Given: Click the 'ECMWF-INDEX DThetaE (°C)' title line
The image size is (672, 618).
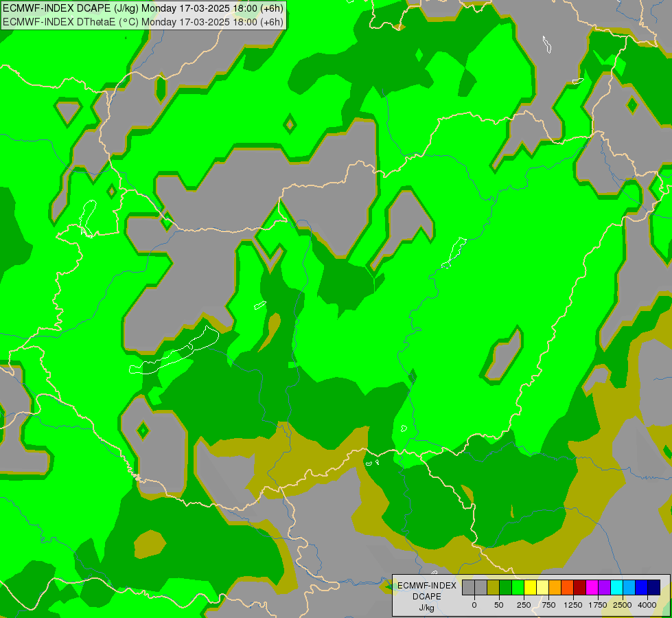Looking at the screenshot, I should pos(143,22).
